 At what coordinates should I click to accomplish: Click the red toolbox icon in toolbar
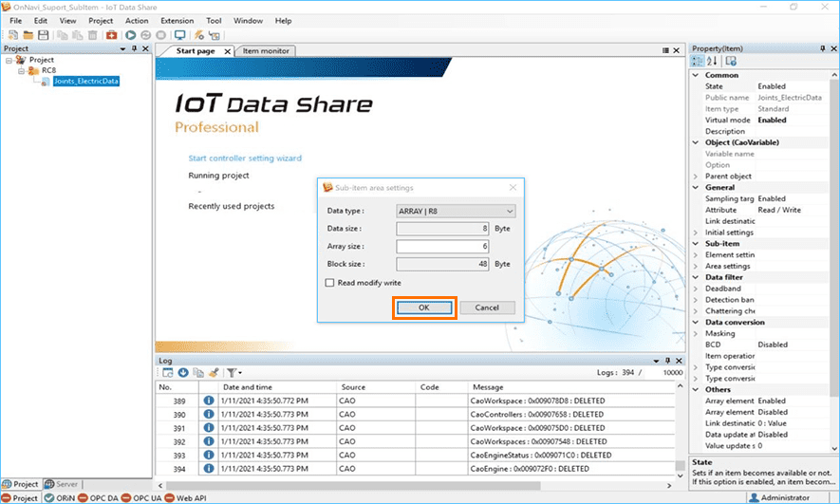click(x=111, y=35)
